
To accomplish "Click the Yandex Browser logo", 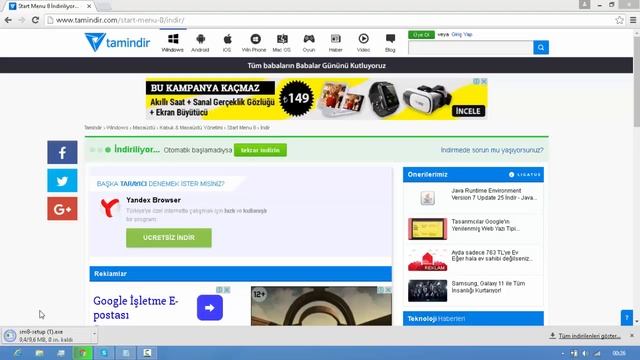I will point(110,207).
